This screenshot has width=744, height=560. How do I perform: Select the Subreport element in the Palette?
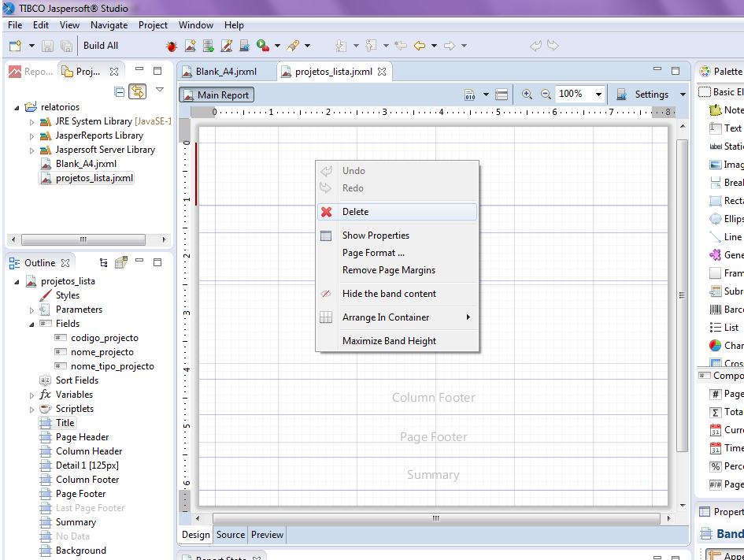tap(726, 291)
